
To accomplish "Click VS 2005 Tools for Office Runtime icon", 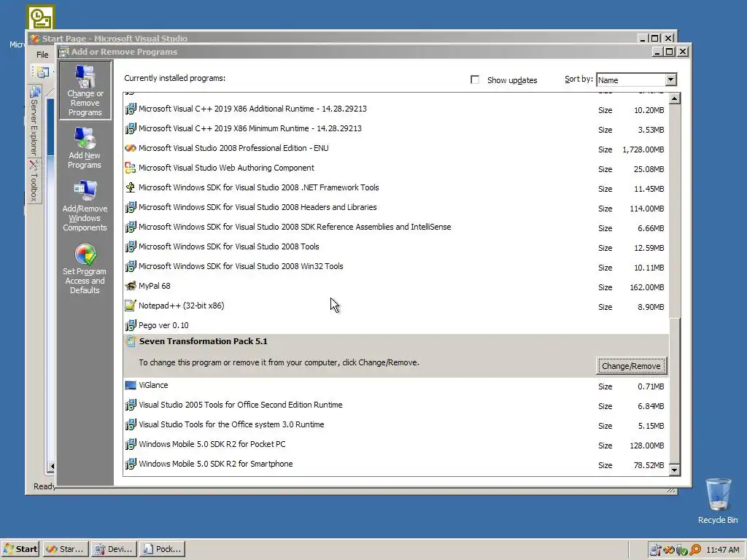I will click(x=130, y=405).
